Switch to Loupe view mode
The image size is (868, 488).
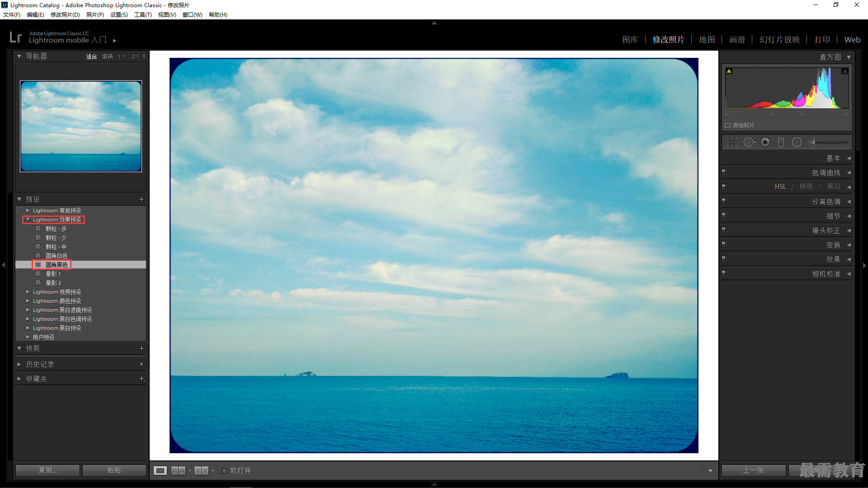160,470
